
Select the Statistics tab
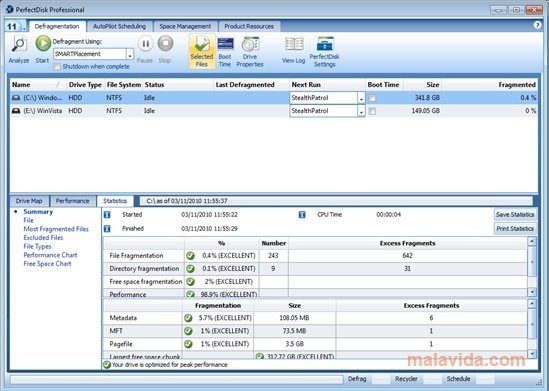pyautogui.click(x=115, y=201)
